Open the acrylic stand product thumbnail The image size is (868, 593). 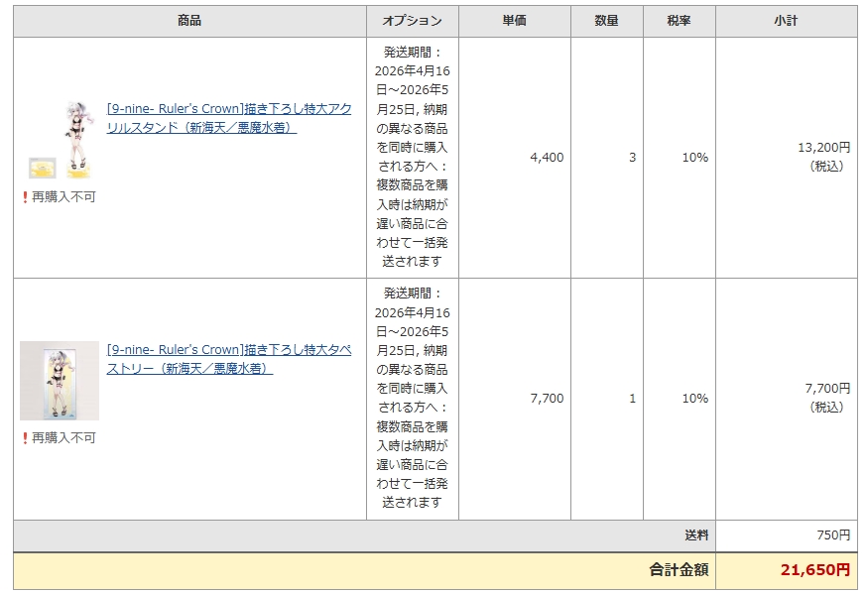click(60, 139)
